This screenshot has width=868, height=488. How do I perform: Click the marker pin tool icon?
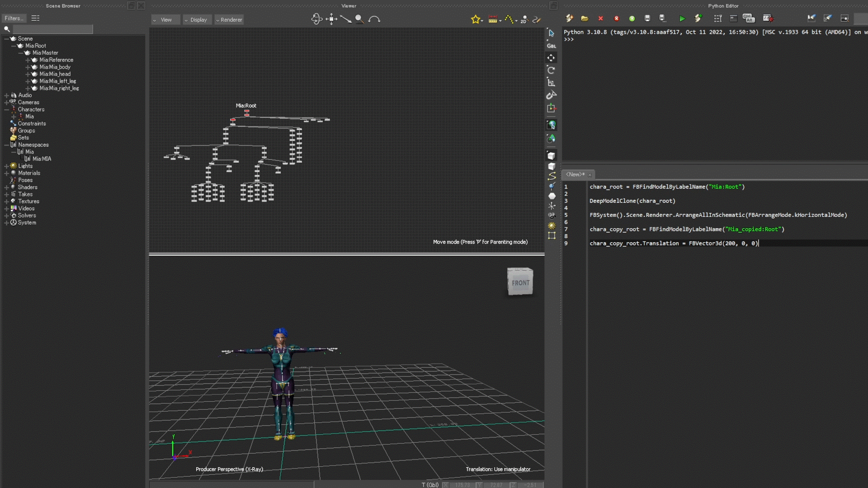click(x=552, y=186)
